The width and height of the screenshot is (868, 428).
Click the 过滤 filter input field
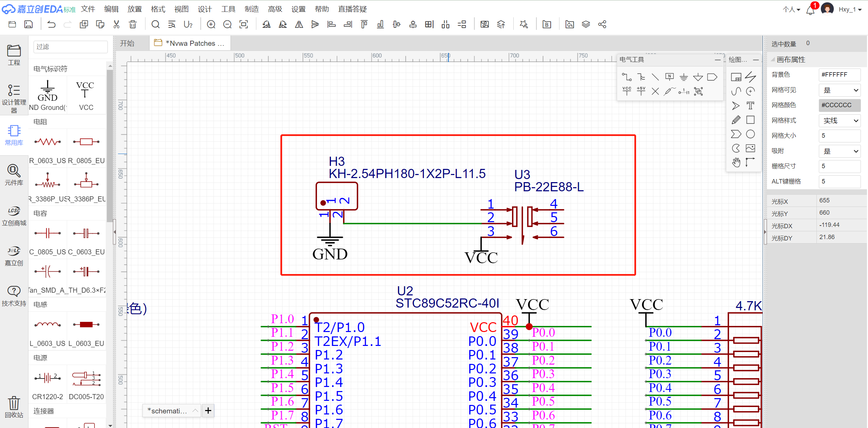[x=71, y=47]
